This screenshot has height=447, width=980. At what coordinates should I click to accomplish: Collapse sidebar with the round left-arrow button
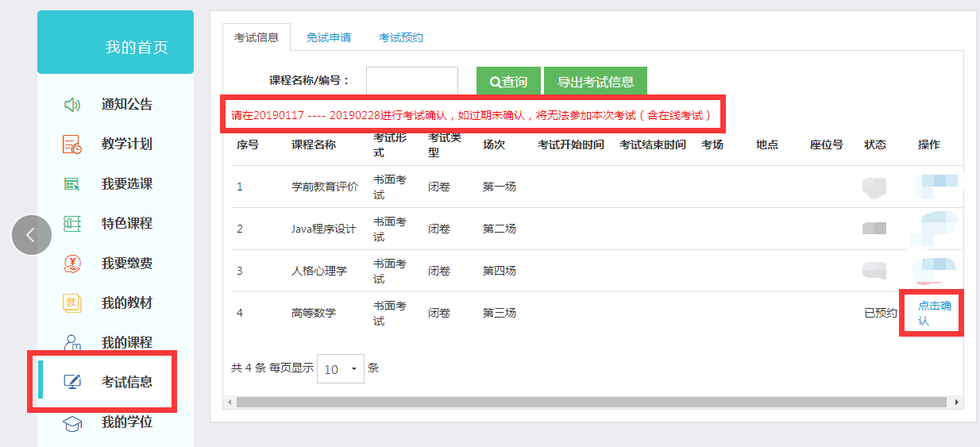pos(32,235)
